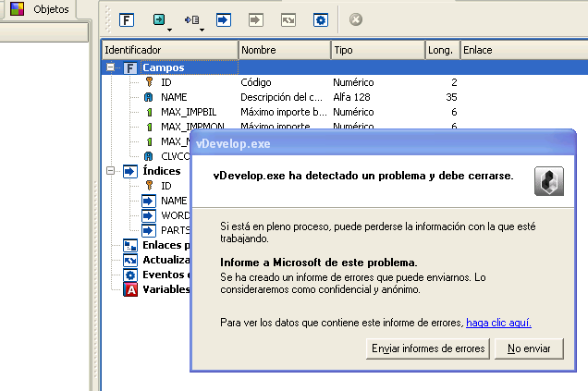Select the Índices folder row

coord(162,171)
